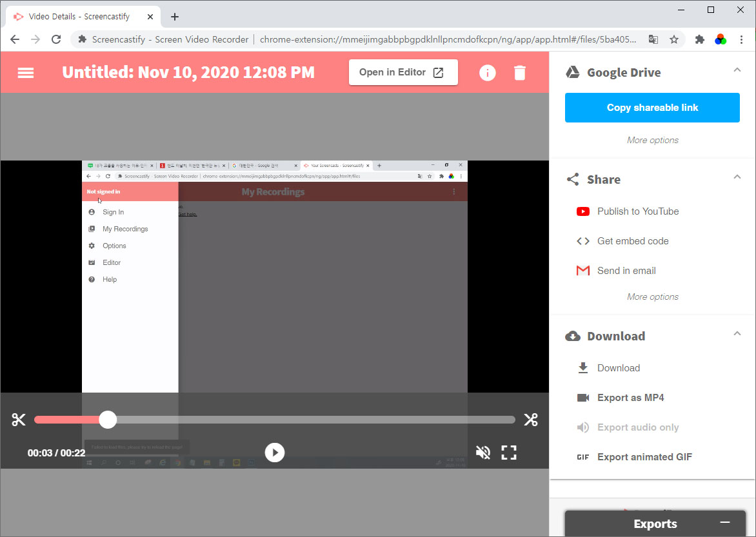The image size is (756, 537).
Task: Set trim start with left scissors
Action: pos(18,420)
